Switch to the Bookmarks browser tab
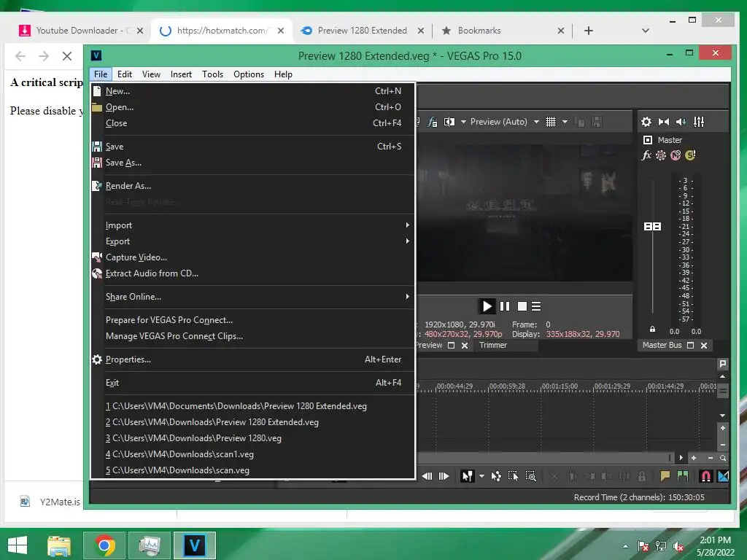This screenshot has height=560, width=747. pyautogui.click(x=501, y=31)
